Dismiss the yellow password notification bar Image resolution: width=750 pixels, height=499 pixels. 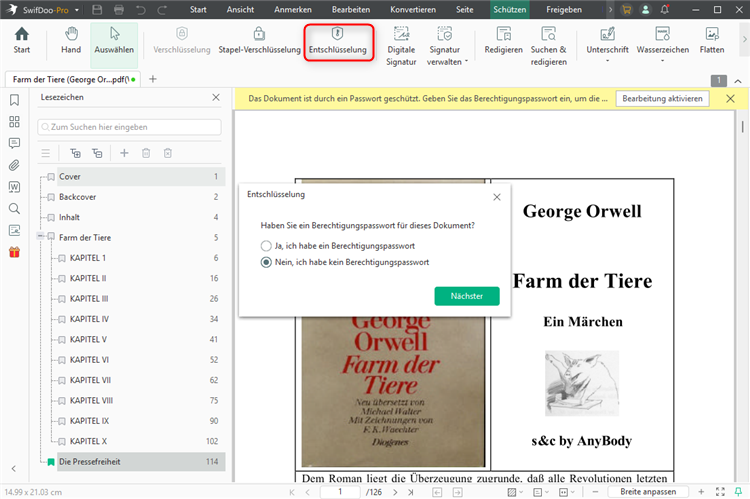730,99
